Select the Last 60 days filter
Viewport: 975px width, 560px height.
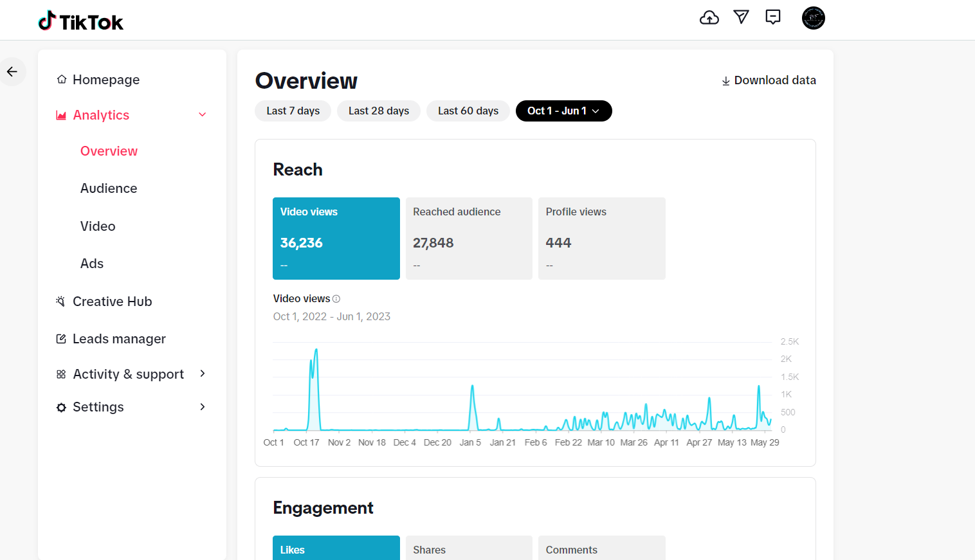pyautogui.click(x=468, y=111)
